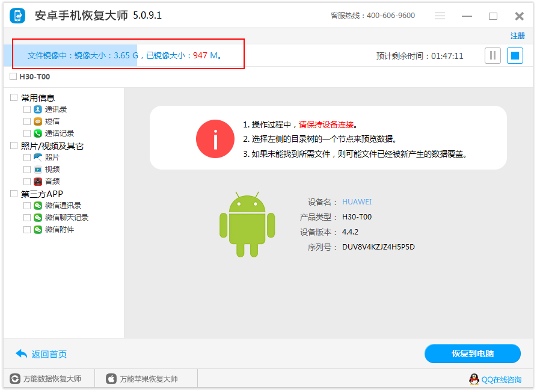Select the 微信通讯录 tree node label

pos(63,206)
